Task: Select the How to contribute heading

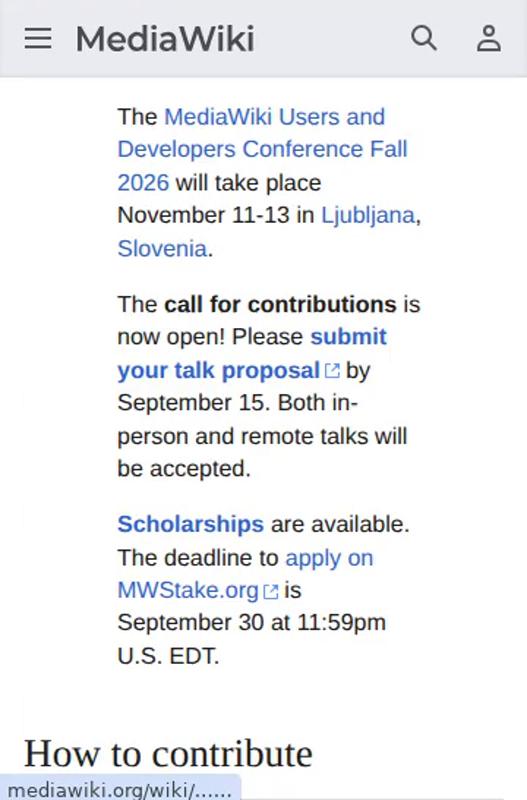Action: pos(168,754)
